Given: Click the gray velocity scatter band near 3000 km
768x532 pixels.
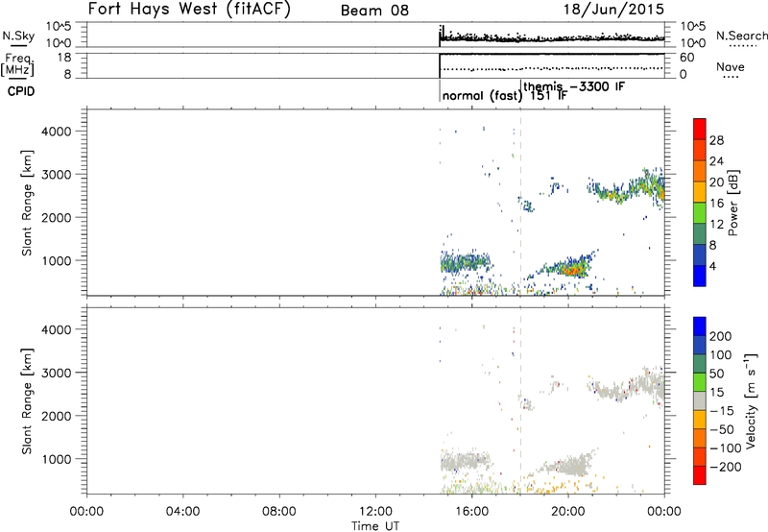Looking at the screenshot, I should 627,387.
